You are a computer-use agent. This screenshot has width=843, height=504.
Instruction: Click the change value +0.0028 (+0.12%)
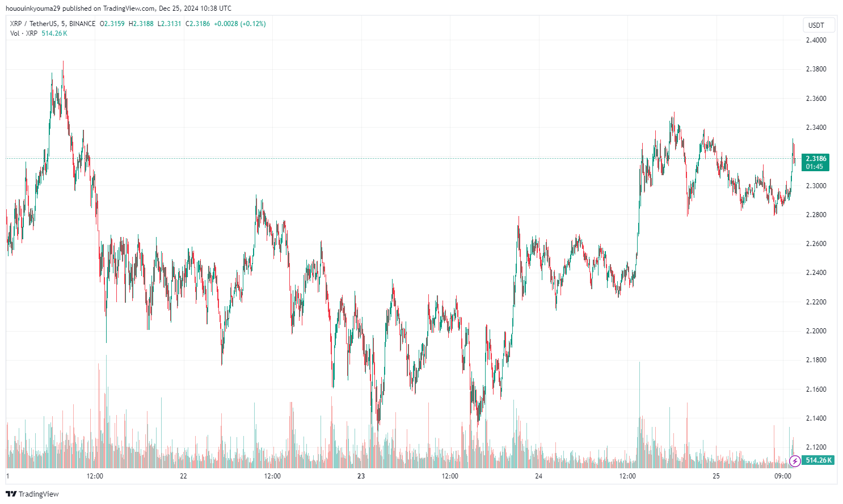tap(240, 24)
